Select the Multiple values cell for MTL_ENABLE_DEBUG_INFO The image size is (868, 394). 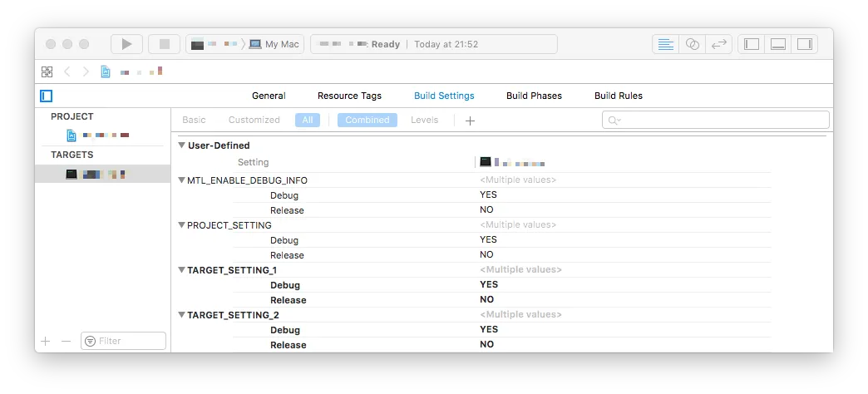coord(518,180)
